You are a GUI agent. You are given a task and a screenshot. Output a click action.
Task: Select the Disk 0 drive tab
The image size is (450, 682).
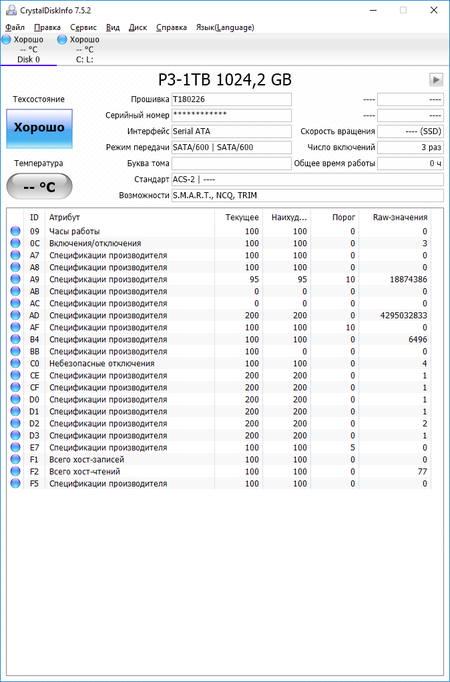click(29, 50)
